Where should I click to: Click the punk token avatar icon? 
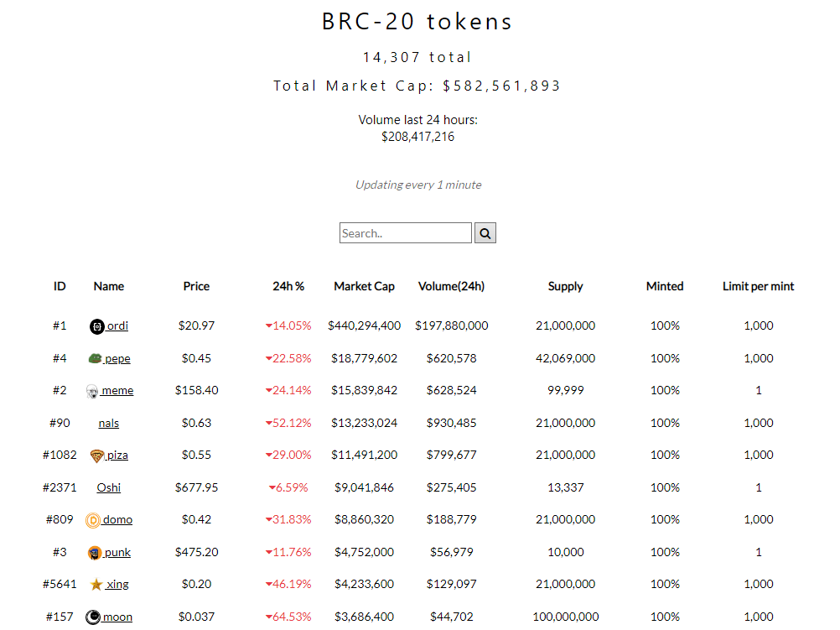[x=95, y=553]
